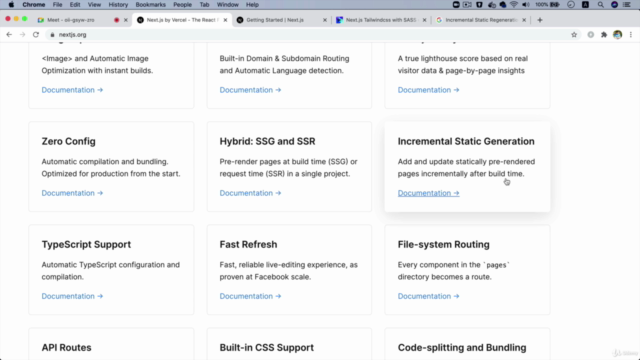Click the TypeScript Support card heading

[x=86, y=244]
